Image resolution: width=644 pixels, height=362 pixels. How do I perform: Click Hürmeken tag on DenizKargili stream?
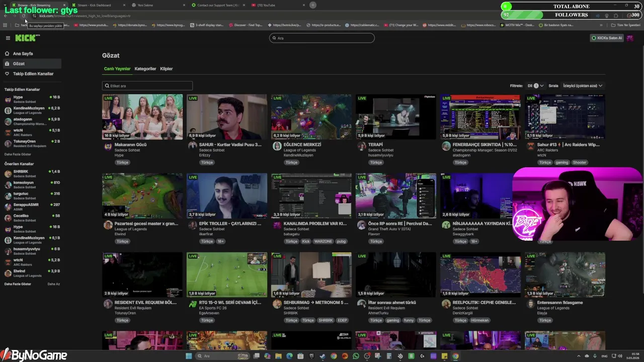tap(479, 320)
